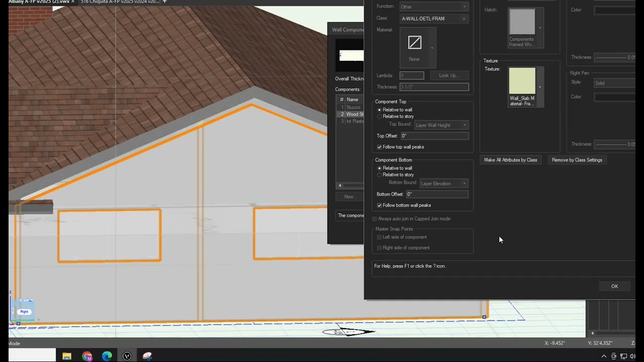Image resolution: width=644 pixels, height=362 pixels.
Task: Open the Top Bound Layer Wall Height dropdown
Action: coord(441,125)
